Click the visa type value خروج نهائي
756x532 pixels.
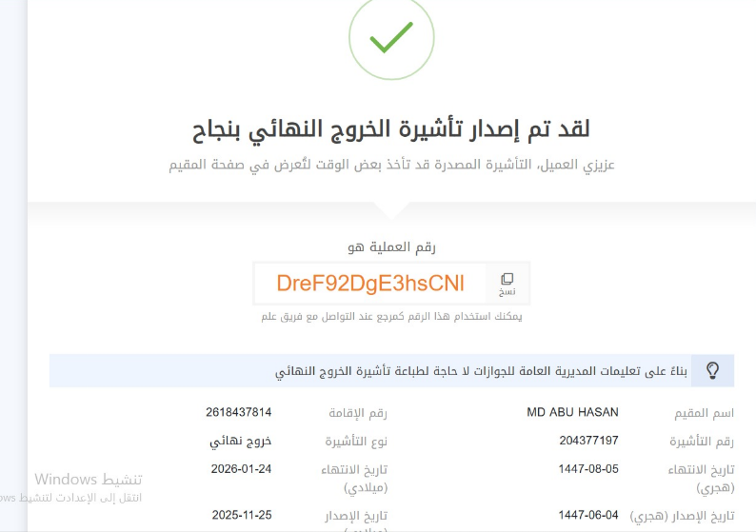241,442
